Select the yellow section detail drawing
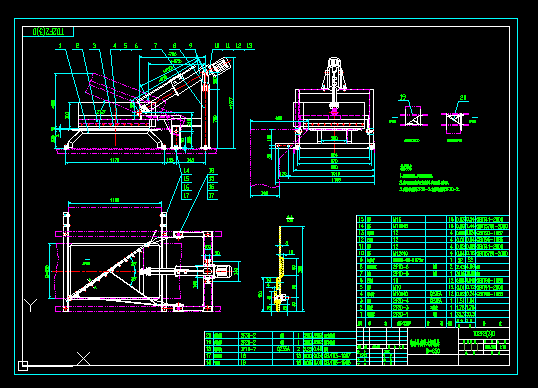The height and width of the screenshot is (388, 538). coord(281,269)
